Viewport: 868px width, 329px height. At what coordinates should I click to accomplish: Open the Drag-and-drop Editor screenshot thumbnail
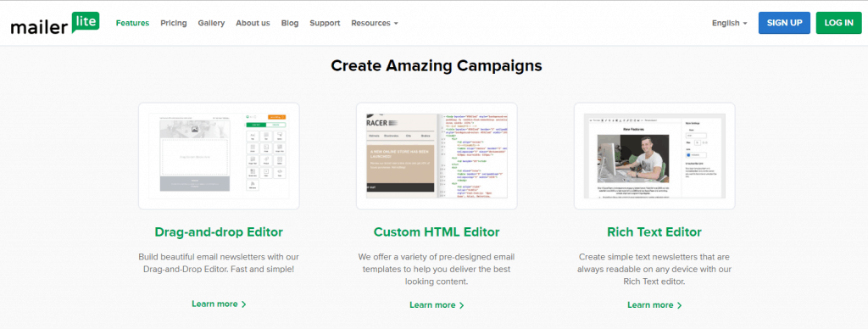click(x=219, y=156)
